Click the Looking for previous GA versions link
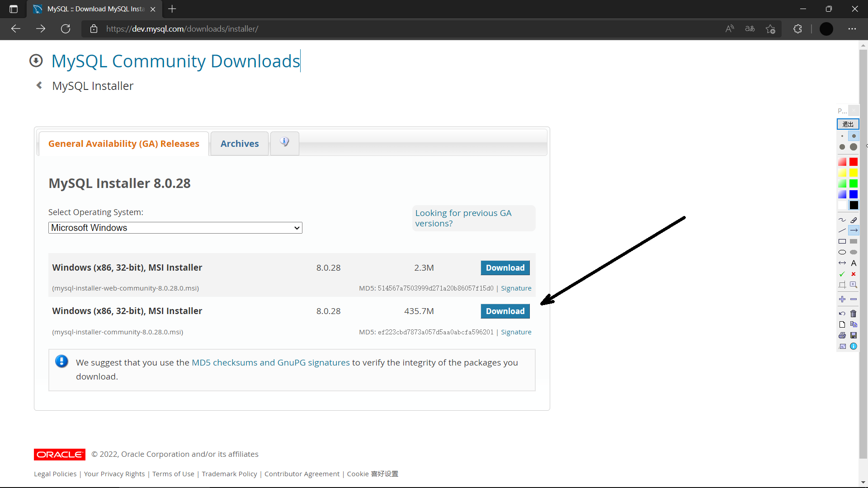Viewport: 868px width, 488px height. [463, 217]
